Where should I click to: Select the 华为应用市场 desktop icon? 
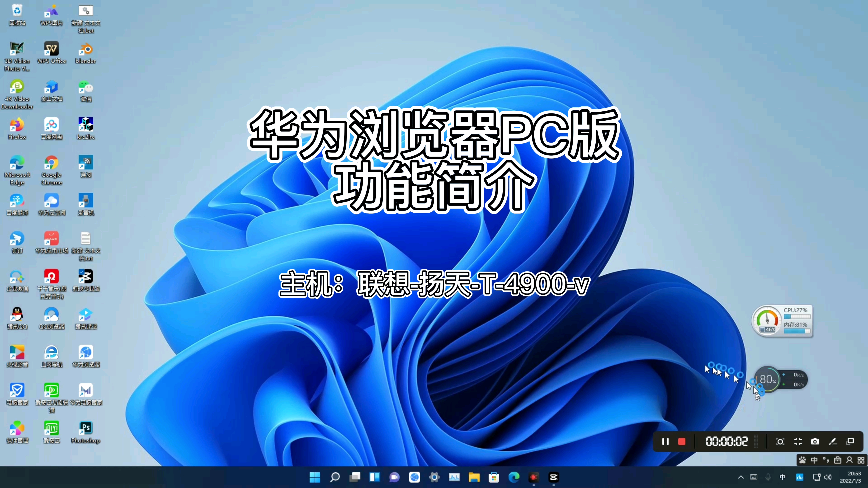(51, 242)
